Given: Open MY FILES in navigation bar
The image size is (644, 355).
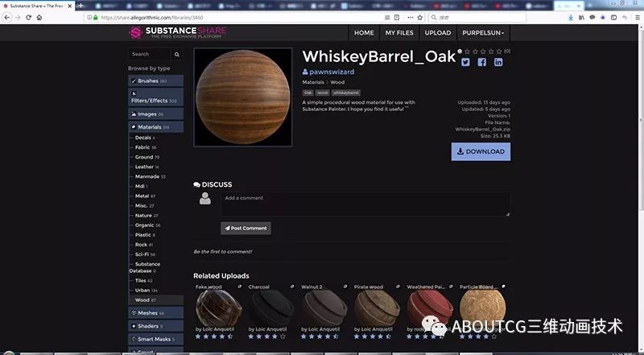Looking at the screenshot, I should coord(399,33).
